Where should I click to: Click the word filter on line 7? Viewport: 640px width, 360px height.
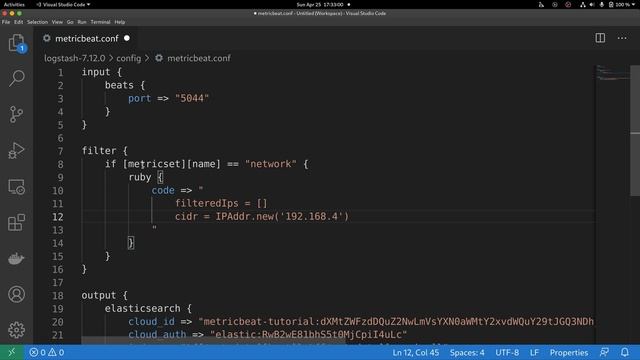99,151
